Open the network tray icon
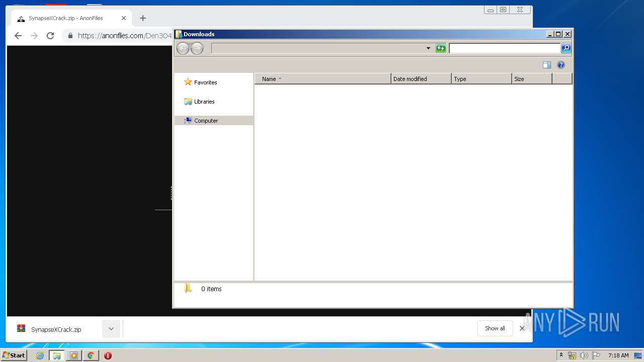 click(572, 355)
